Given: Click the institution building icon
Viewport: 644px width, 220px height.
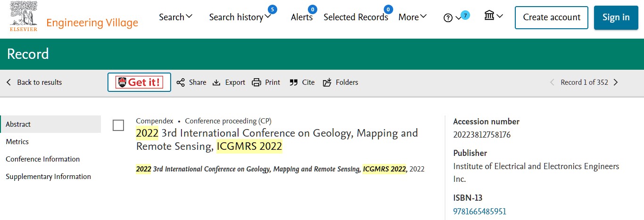Looking at the screenshot, I should tap(489, 16).
